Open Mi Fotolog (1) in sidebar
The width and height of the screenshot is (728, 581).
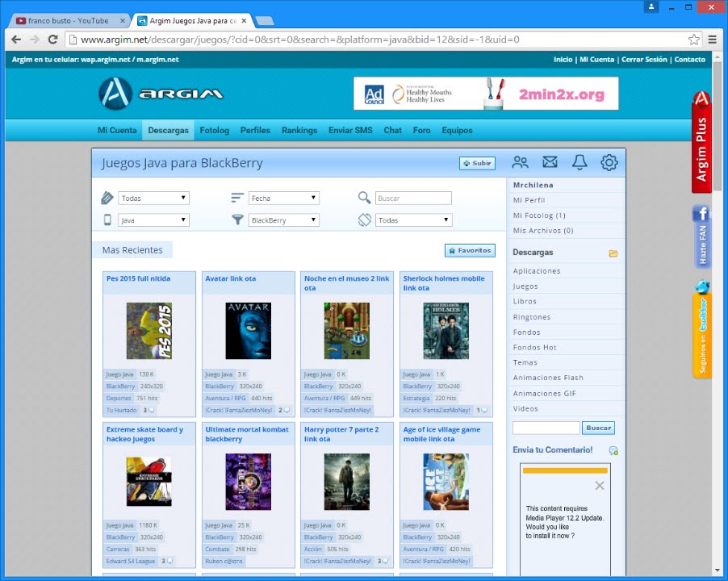click(539, 215)
